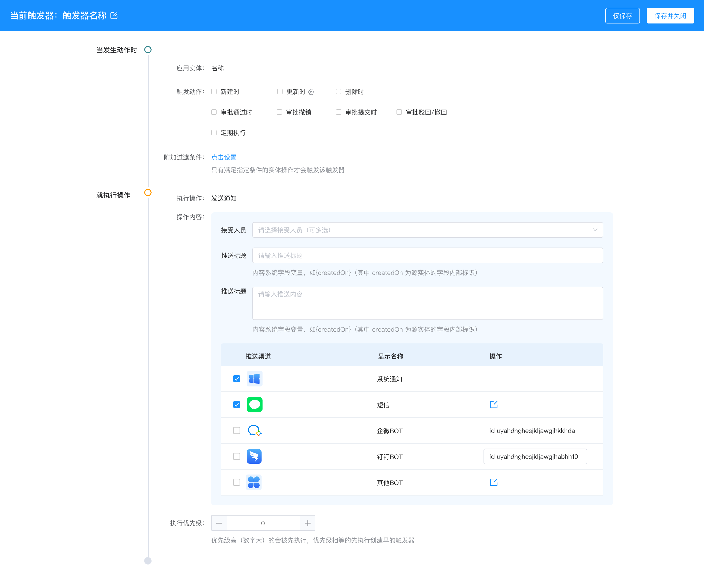Click the green 短信 message icon
The image size is (704, 588).
(254, 405)
